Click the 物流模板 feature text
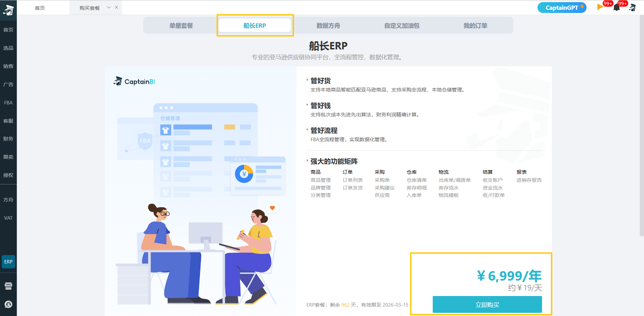Image resolution: width=644 pixels, height=316 pixels. (449, 195)
